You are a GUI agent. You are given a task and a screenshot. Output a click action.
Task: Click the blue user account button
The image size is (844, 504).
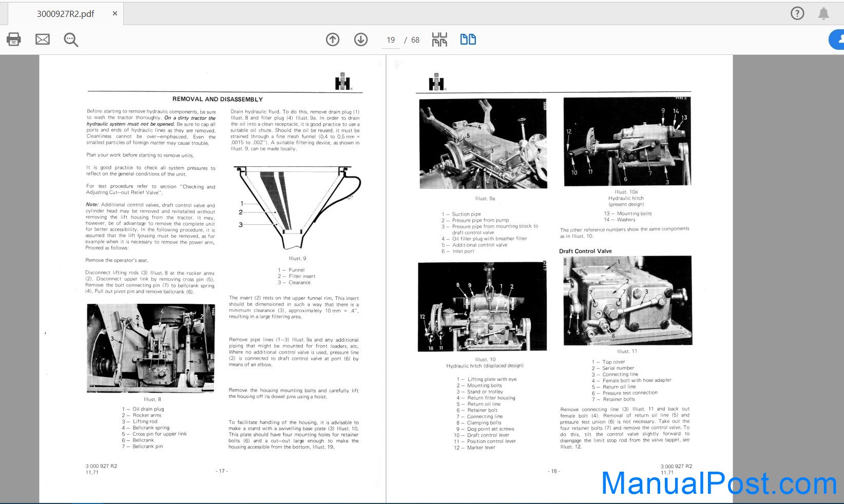837,40
